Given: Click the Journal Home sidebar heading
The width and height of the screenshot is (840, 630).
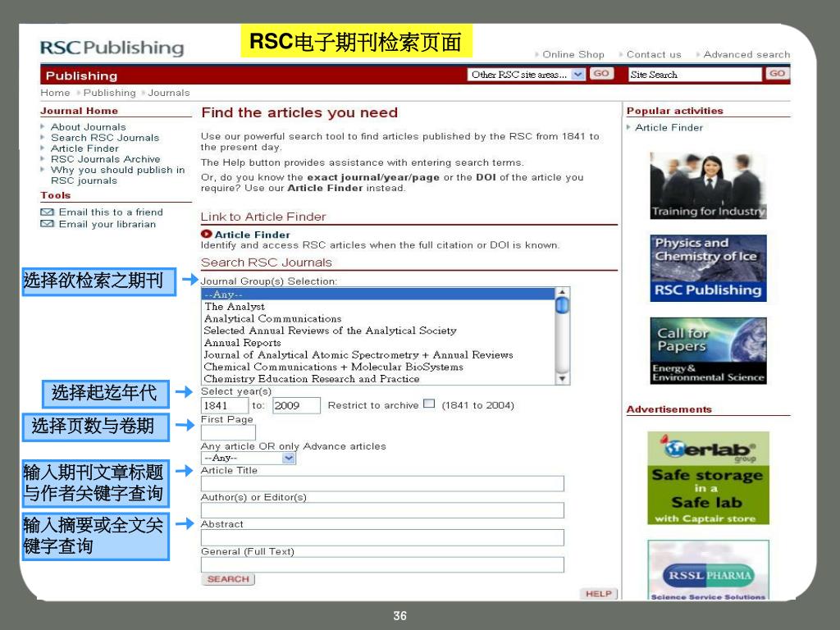Looking at the screenshot, I should (x=80, y=111).
